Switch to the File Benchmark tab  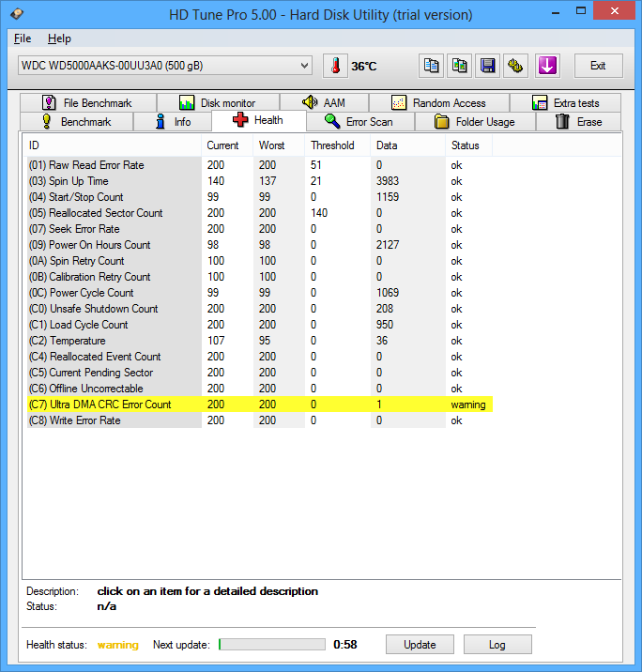coord(88,103)
